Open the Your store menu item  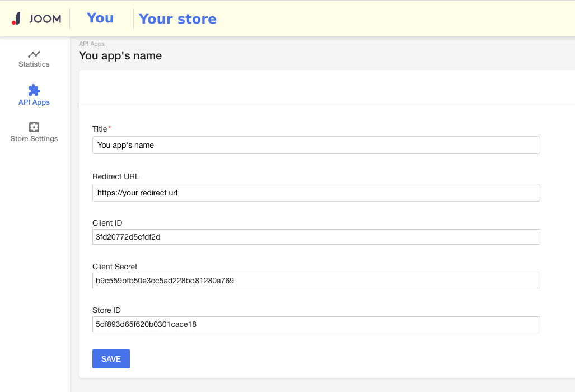[x=177, y=18]
